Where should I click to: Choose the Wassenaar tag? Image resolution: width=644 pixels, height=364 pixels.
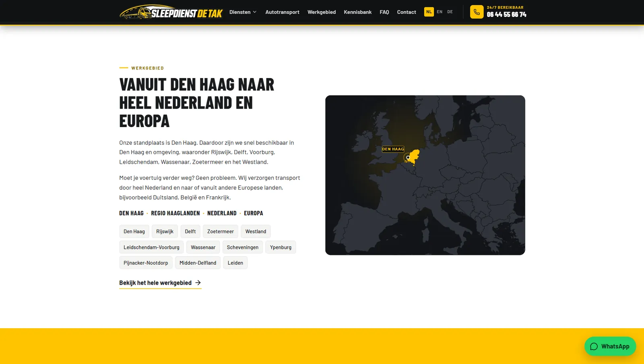pos(203,247)
